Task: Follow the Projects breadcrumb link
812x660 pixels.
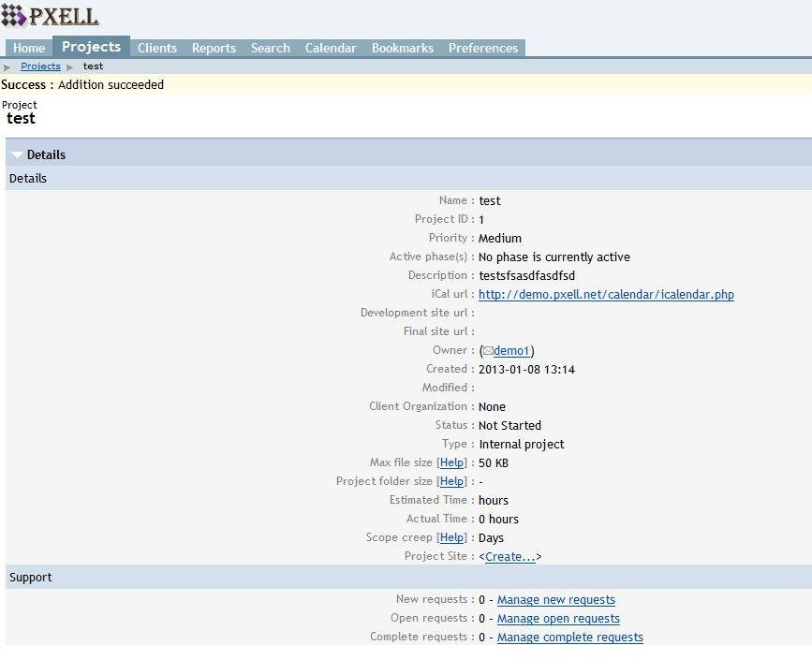Action: pyautogui.click(x=40, y=66)
